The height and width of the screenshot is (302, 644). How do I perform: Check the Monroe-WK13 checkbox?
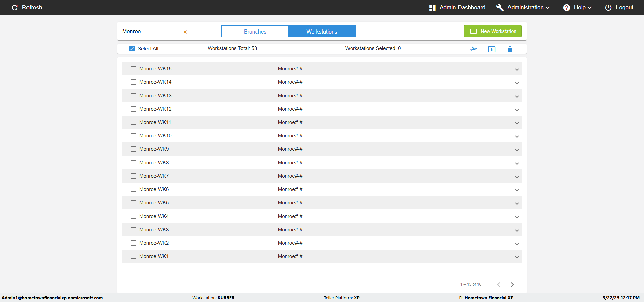[133, 96]
